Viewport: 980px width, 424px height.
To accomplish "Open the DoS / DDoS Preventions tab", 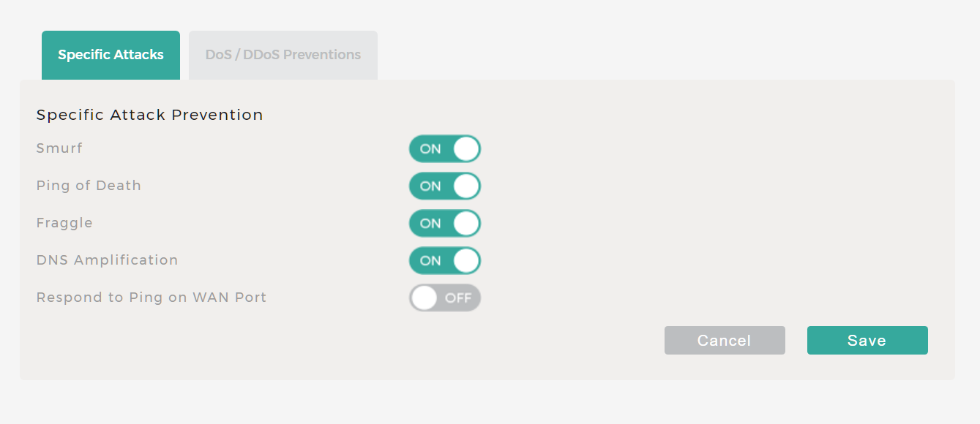I will click(x=283, y=55).
